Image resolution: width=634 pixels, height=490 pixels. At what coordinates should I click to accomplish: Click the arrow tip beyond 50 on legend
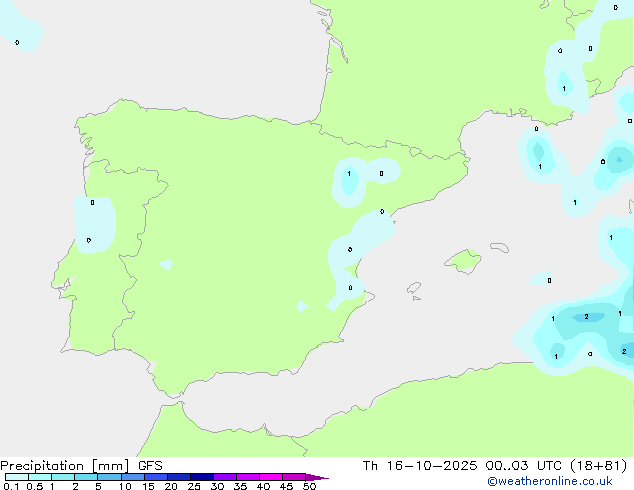317,477
